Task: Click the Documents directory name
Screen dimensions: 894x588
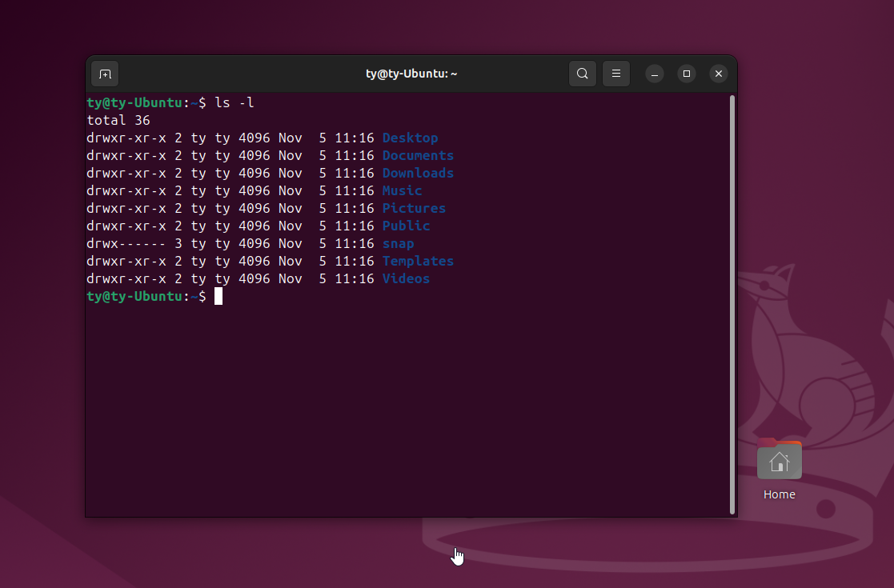Action: pos(418,155)
